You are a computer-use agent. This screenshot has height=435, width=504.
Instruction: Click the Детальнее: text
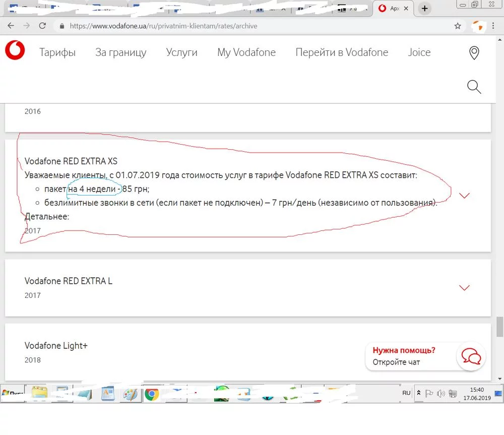pyautogui.click(x=47, y=216)
